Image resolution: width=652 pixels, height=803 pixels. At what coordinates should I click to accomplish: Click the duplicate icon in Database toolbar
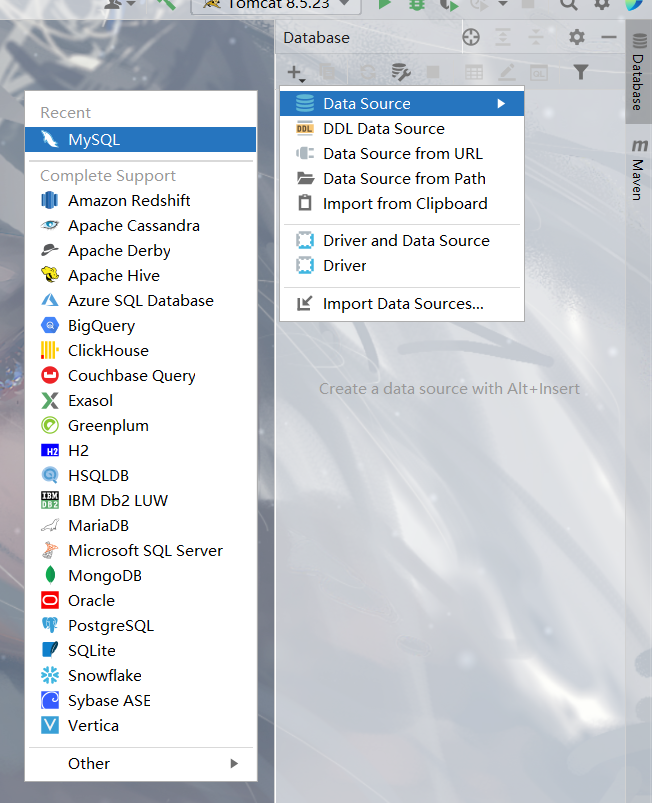(x=328, y=72)
